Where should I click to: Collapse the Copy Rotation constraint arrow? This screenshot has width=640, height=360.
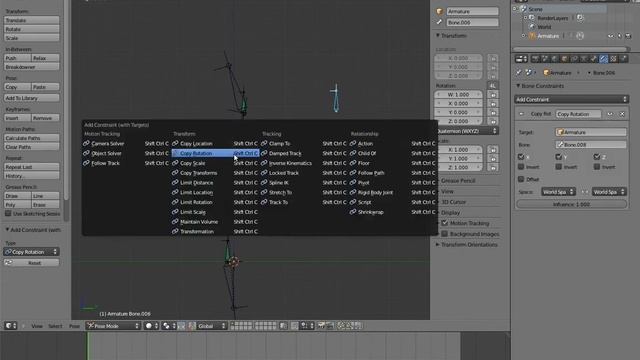[x=522, y=114]
